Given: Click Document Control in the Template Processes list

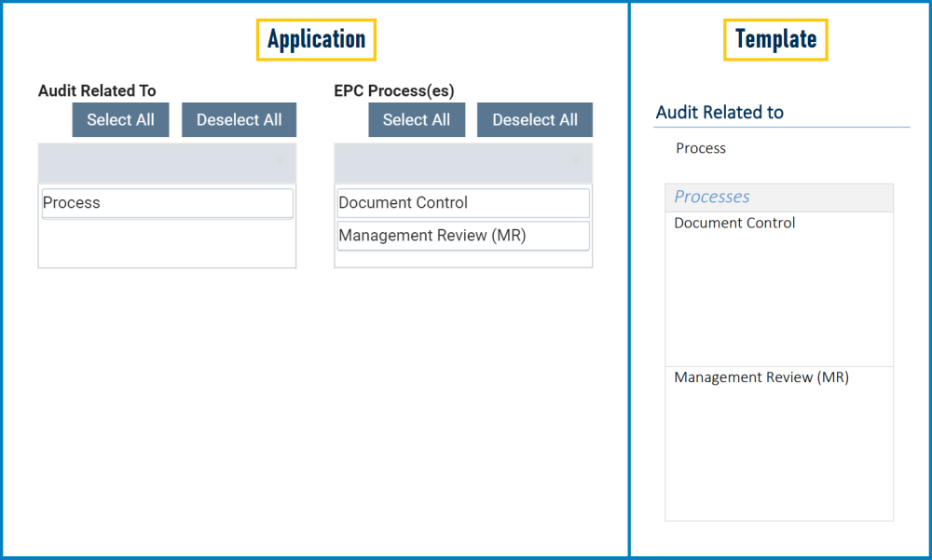Looking at the screenshot, I should 734,223.
